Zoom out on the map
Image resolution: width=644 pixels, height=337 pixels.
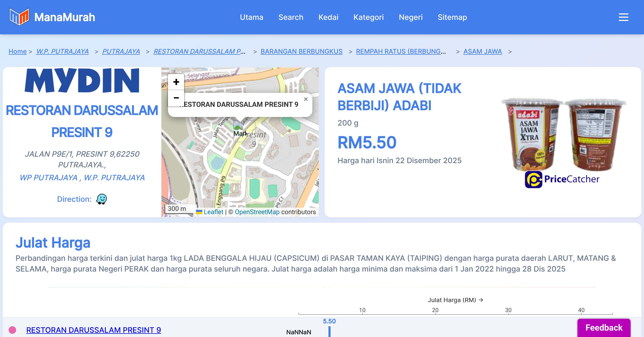coord(176,98)
